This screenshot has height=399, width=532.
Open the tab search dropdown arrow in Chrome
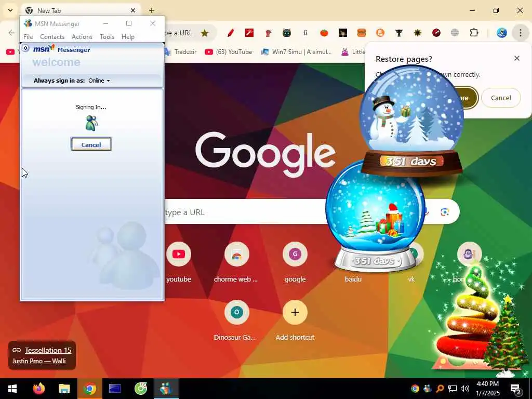[10, 10]
